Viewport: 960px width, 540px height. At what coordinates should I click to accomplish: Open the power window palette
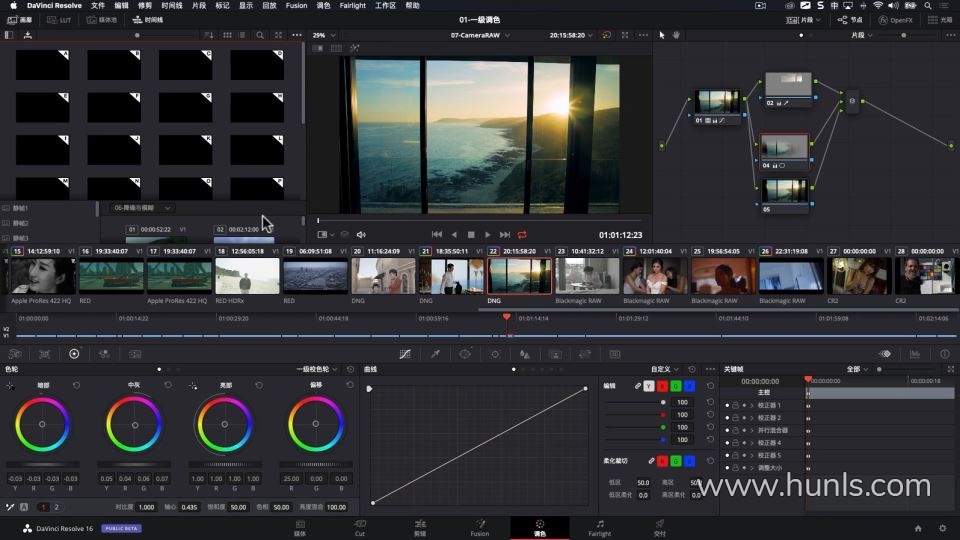(x=465, y=354)
